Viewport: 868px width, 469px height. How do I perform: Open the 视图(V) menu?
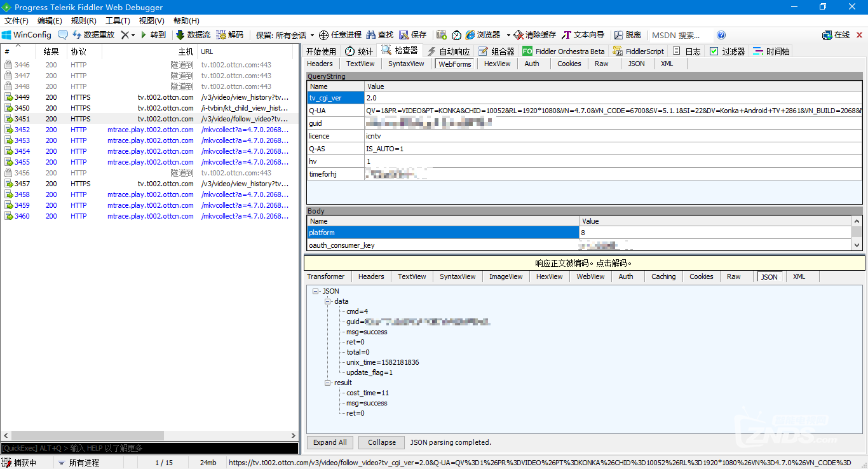(x=151, y=21)
